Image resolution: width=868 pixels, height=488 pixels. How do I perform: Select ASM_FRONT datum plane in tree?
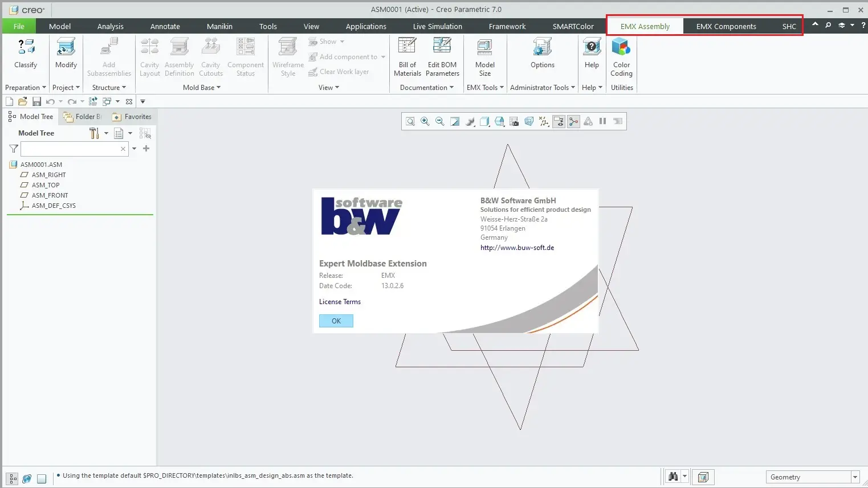point(50,195)
